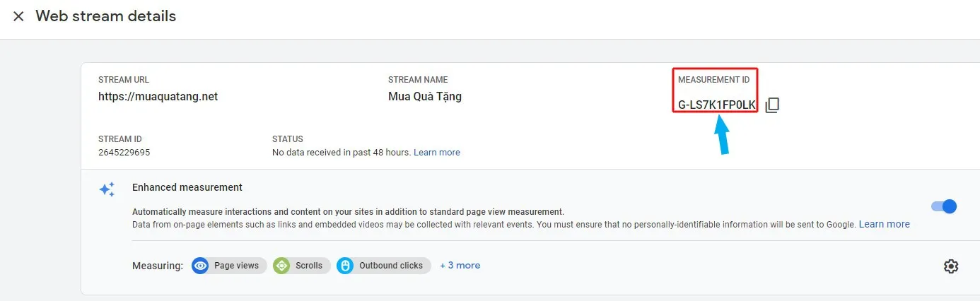
Task: Select the Scrolls chip label
Action: point(308,266)
